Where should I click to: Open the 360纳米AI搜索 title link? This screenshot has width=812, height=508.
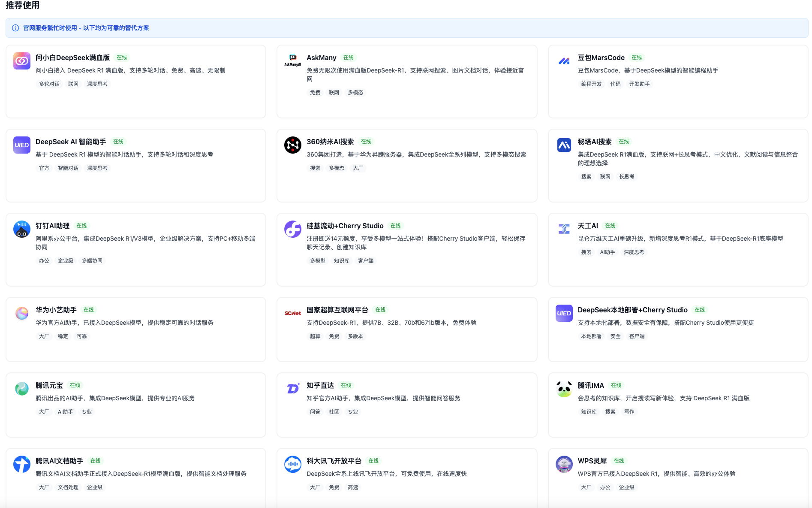(x=330, y=142)
